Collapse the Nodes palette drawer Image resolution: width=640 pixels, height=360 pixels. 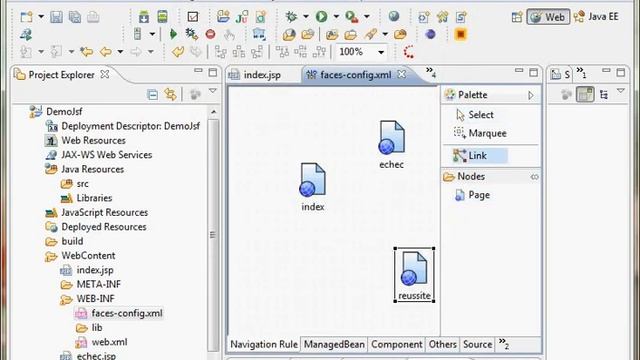pos(534,177)
